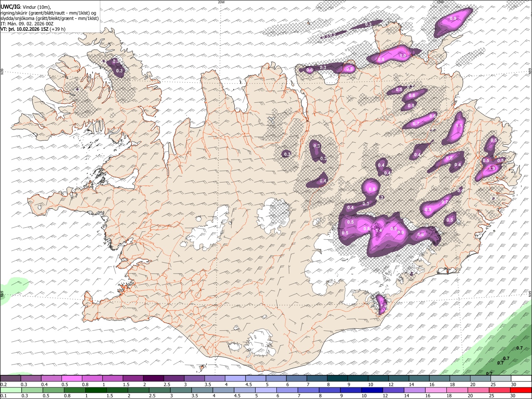Pick the pale green swatch labeled 0.1 in lower scale
The image size is (532, 399).
coord(10,390)
